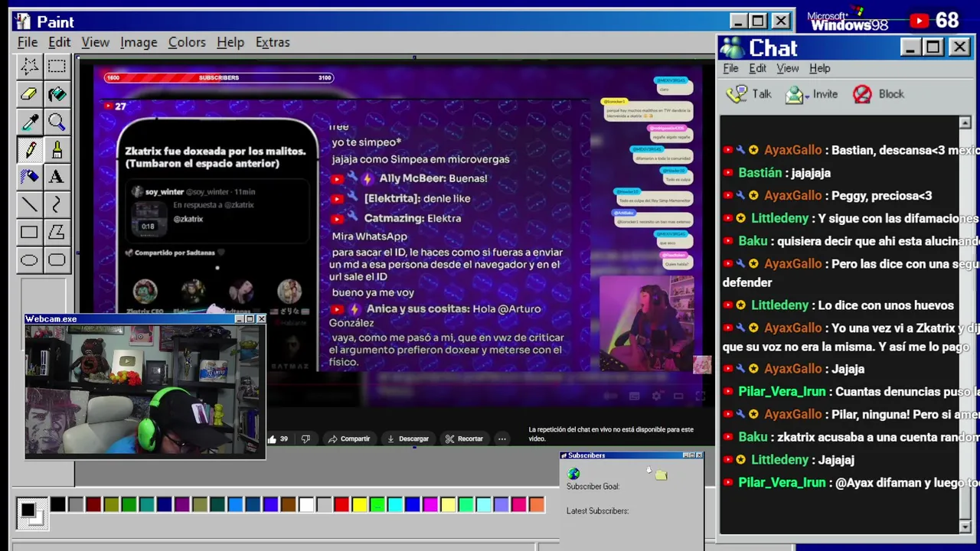Select the Magnifier tool in Paint

coord(57,122)
